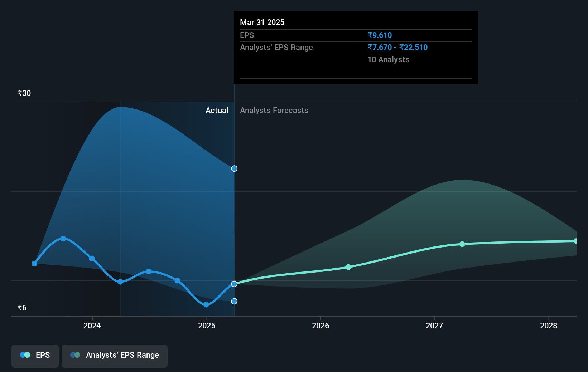This screenshot has width=588, height=372.
Task: Select the 2027 forecast data point
Action: [462, 244]
